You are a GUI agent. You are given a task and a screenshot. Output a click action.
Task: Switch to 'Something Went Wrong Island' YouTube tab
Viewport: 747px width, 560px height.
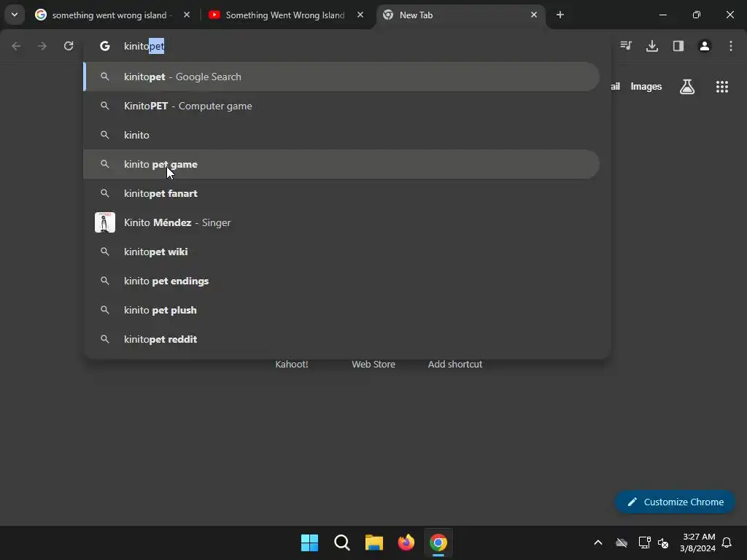[x=285, y=15]
